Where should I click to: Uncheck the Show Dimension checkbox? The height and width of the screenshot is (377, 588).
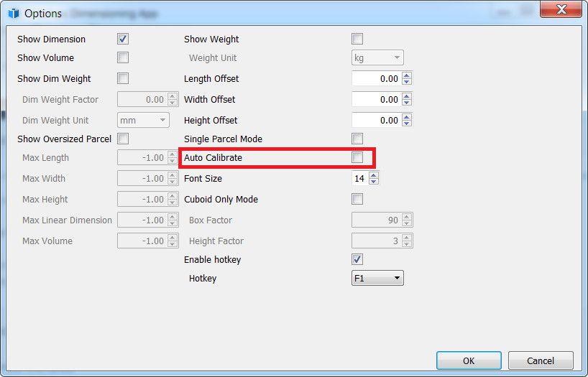[x=123, y=39]
